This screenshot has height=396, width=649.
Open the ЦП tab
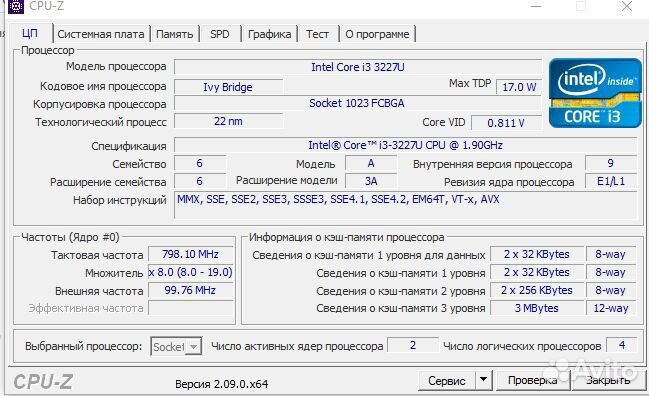30,33
